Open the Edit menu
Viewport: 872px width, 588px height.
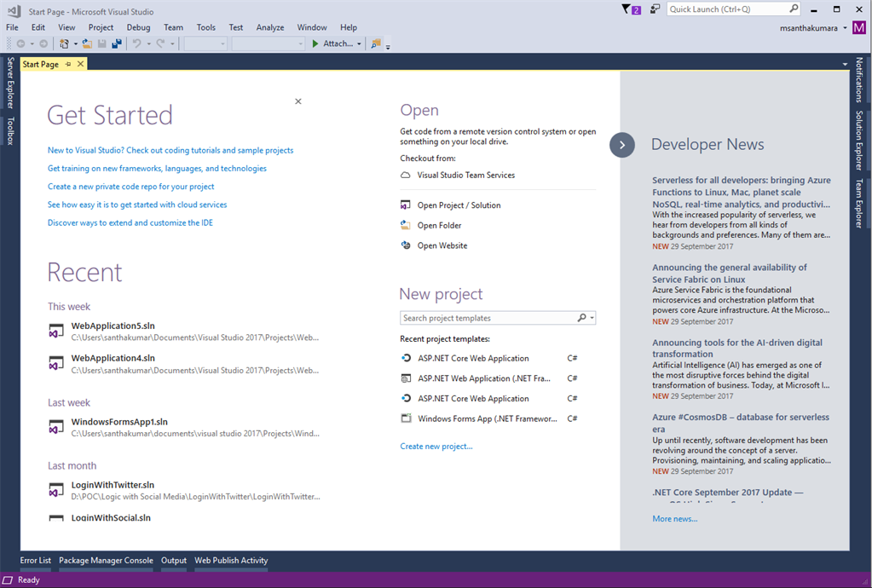tap(38, 27)
